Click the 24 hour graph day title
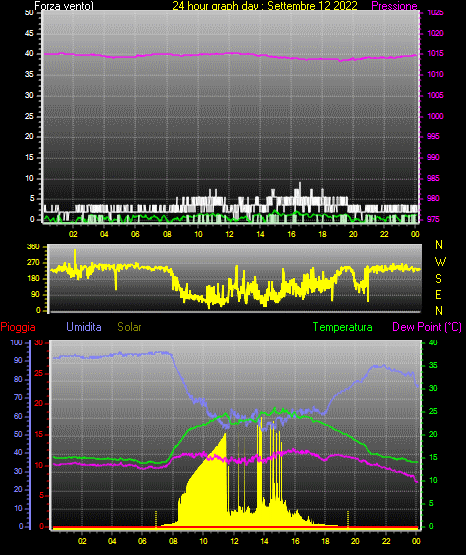Screen dimensions: 466x555 [265, 6]
